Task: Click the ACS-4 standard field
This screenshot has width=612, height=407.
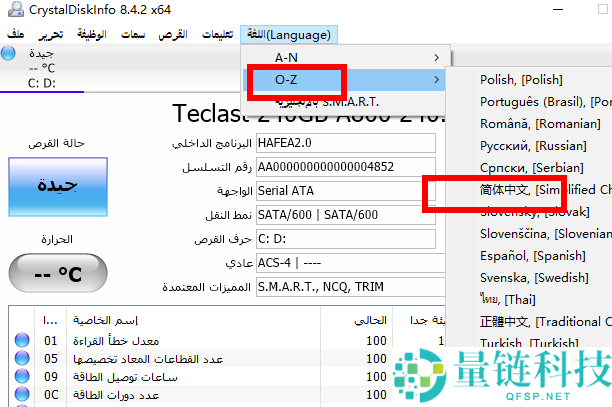Action: click(x=350, y=263)
